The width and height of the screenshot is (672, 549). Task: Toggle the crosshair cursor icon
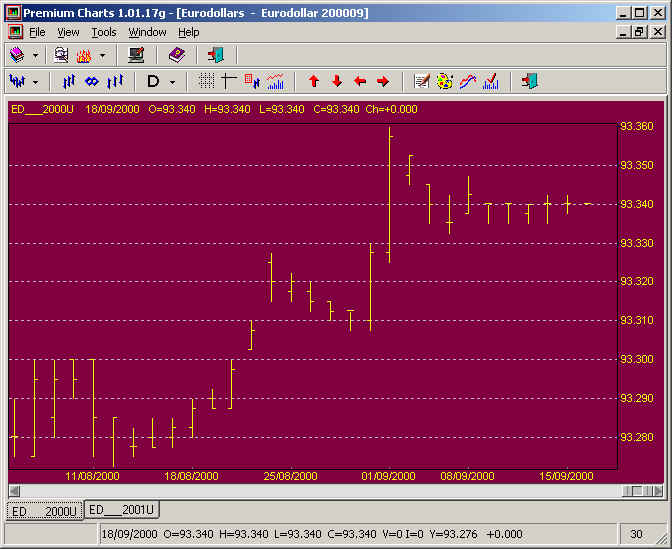(x=228, y=81)
